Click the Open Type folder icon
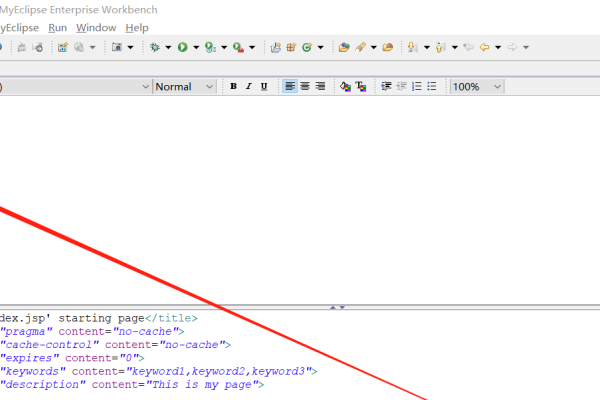The height and width of the screenshot is (400, 600). (344, 47)
